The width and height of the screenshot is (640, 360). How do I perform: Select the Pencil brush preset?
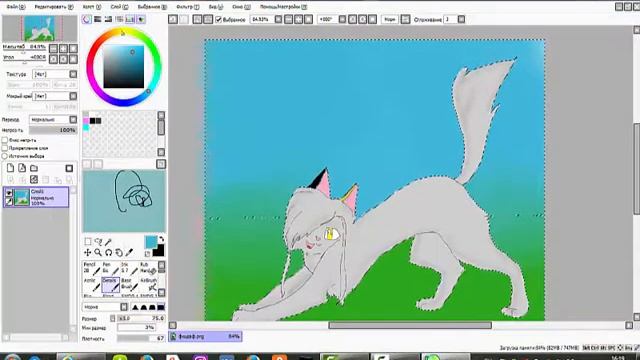click(x=91, y=269)
